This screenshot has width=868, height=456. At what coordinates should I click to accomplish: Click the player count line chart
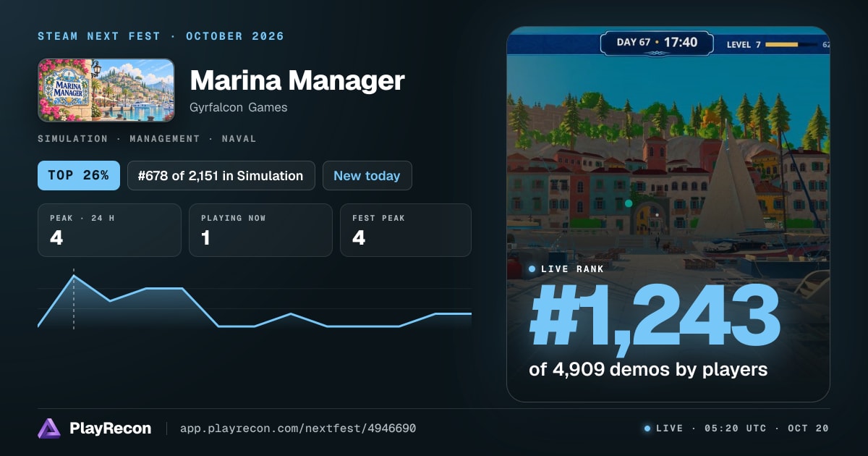(x=255, y=301)
